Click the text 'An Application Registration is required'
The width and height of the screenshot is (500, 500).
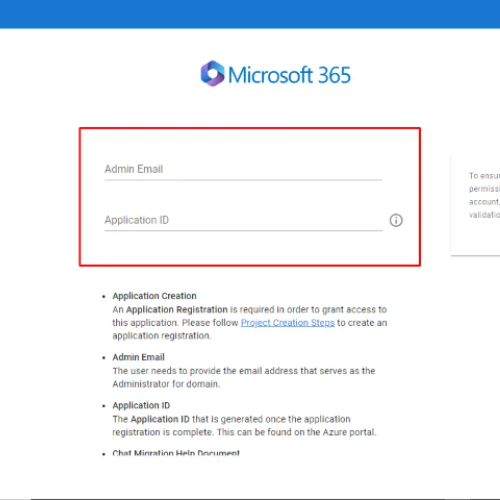coord(194,310)
